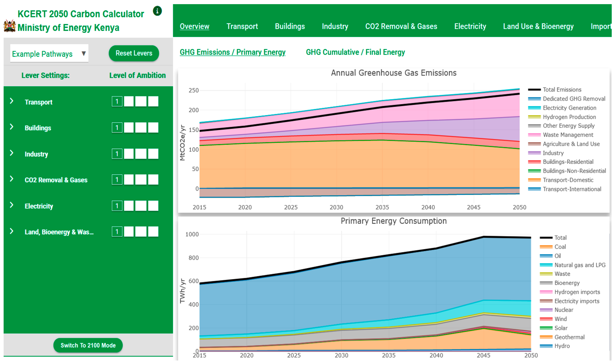Select level 1 box for Buildings lever
The width and height of the screenshot is (615, 364).
pos(117,128)
